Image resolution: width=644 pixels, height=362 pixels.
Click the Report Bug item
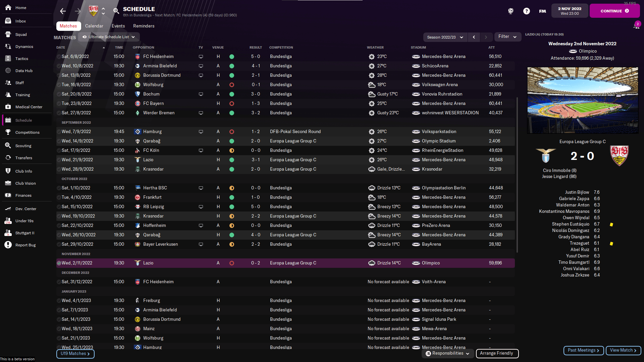click(26, 245)
